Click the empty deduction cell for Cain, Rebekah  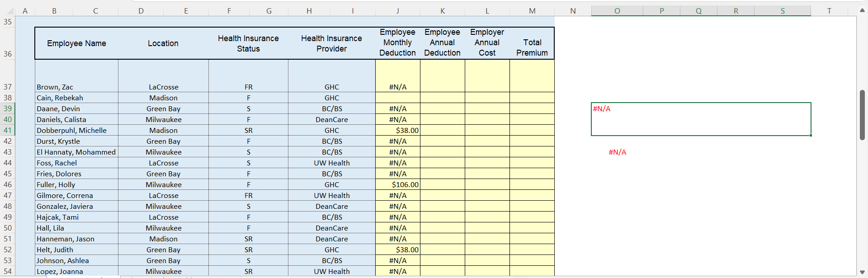coord(397,98)
